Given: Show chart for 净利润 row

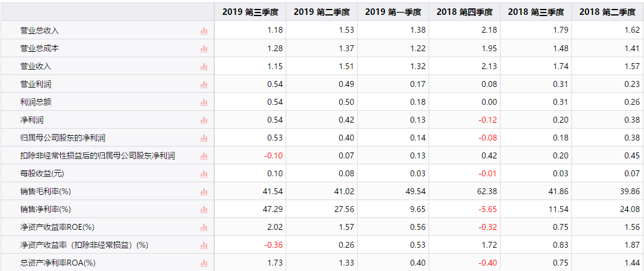Looking at the screenshot, I should 204,120.
